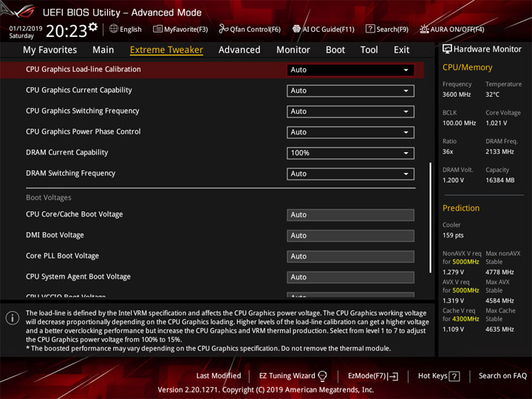
Task: Switch to My Favorites tab
Action: [50, 50]
